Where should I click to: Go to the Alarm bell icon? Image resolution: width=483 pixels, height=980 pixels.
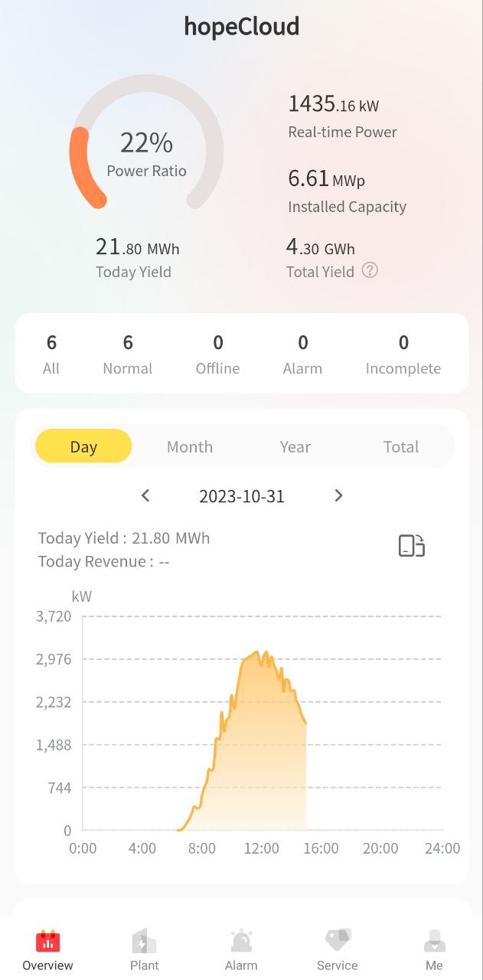[241, 941]
